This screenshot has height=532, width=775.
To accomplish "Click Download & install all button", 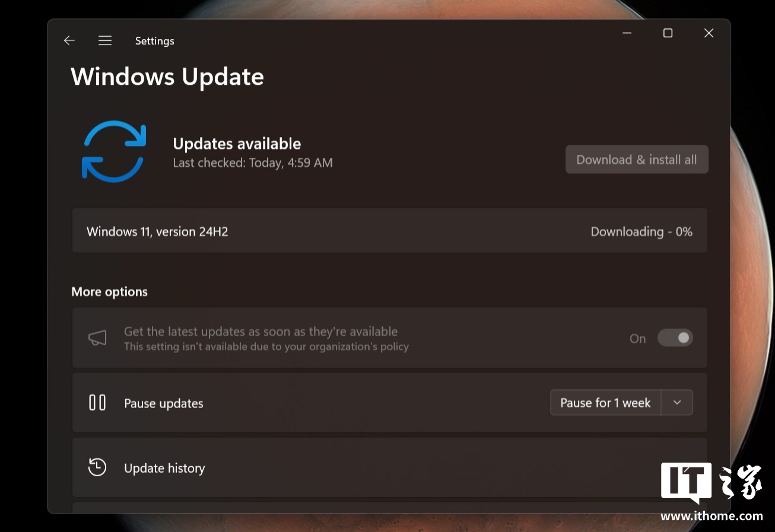I will pos(637,160).
